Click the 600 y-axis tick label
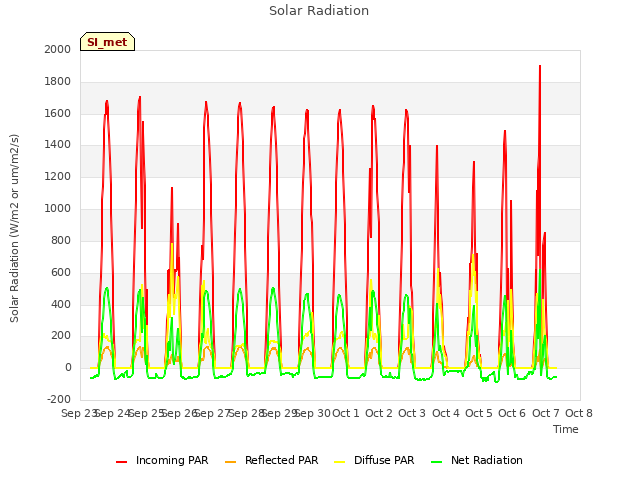 coord(61,272)
